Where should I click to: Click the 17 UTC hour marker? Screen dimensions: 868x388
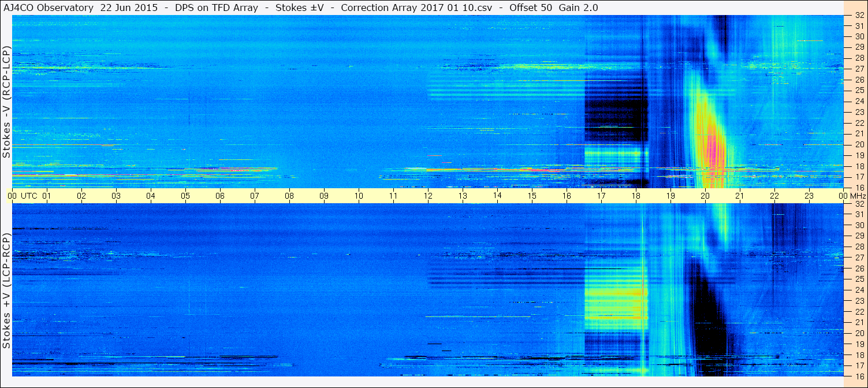[x=601, y=196]
